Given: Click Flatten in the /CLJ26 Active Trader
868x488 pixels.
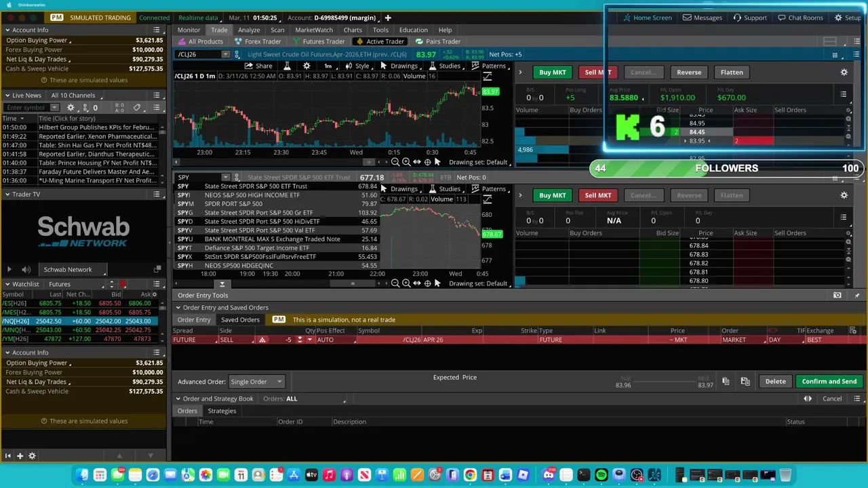Looking at the screenshot, I should point(732,72).
